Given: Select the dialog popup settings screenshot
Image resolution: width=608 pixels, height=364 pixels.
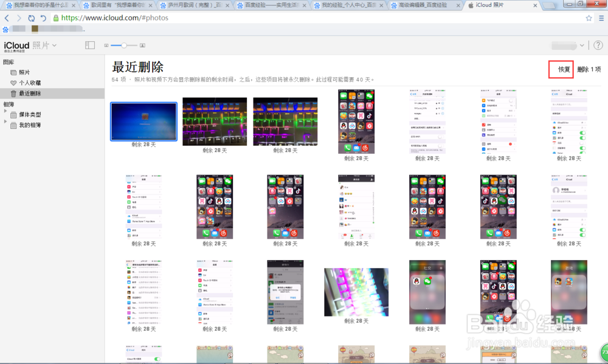Looking at the screenshot, I should [285, 292].
